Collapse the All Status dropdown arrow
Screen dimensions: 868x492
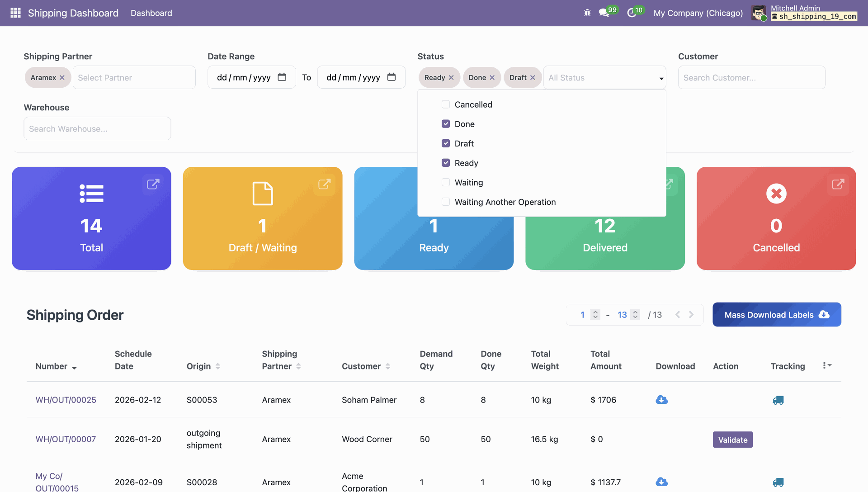click(x=661, y=78)
